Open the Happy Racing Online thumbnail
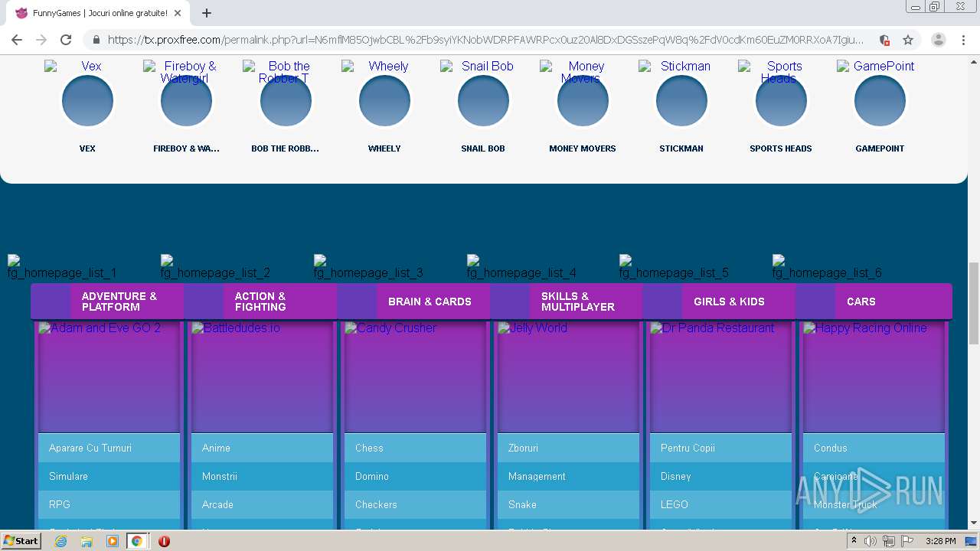980x551 pixels. click(x=874, y=377)
